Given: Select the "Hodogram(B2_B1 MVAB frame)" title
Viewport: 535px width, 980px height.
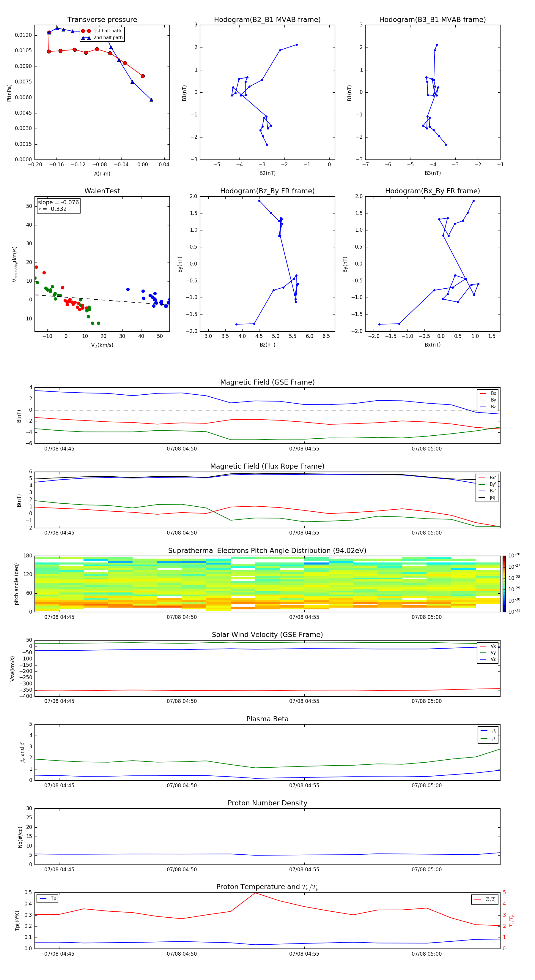Looking at the screenshot, I should 267,19.
